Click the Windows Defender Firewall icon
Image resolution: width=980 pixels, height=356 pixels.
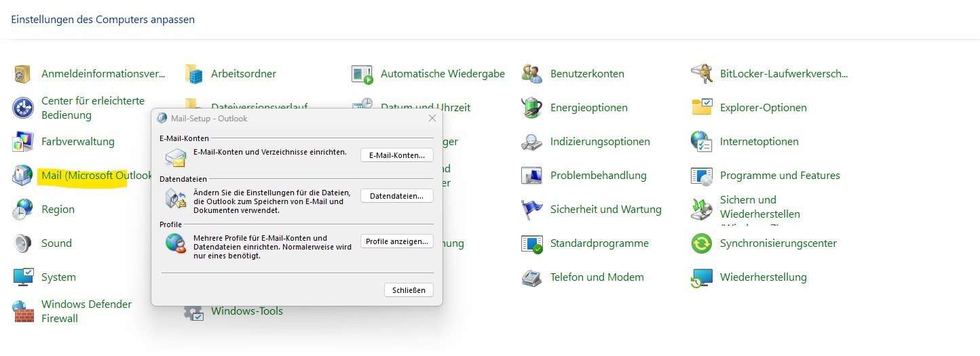tap(23, 311)
